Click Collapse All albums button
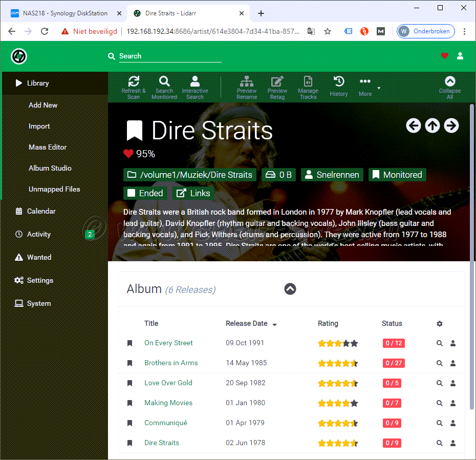The height and width of the screenshot is (460, 476). point(450,88)
